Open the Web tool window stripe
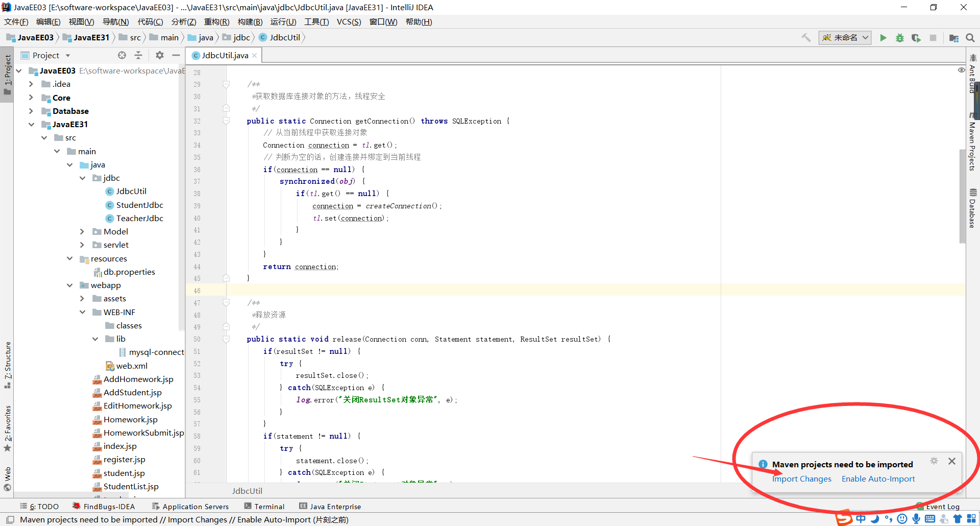Screen dimensions: 980x526 tap(7, 479)
